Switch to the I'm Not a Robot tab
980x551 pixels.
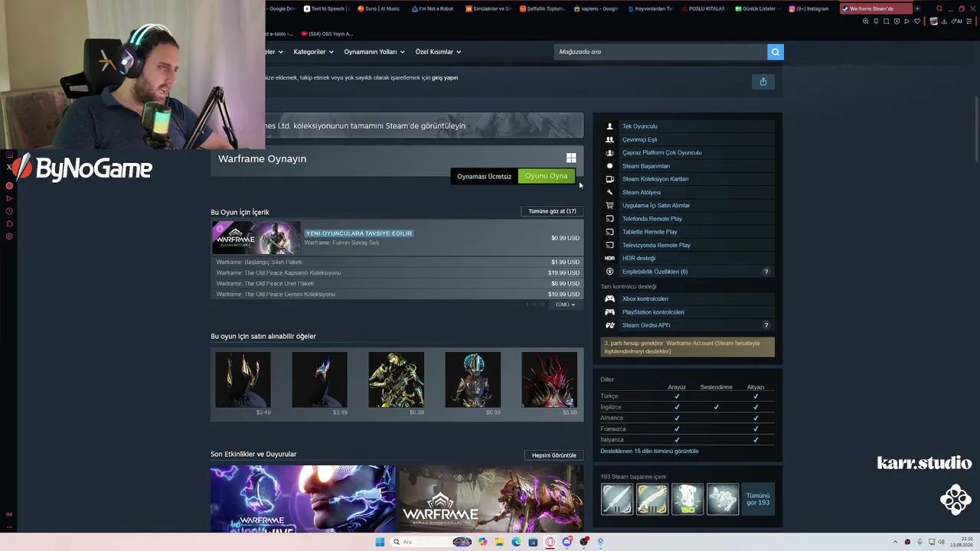433,9
